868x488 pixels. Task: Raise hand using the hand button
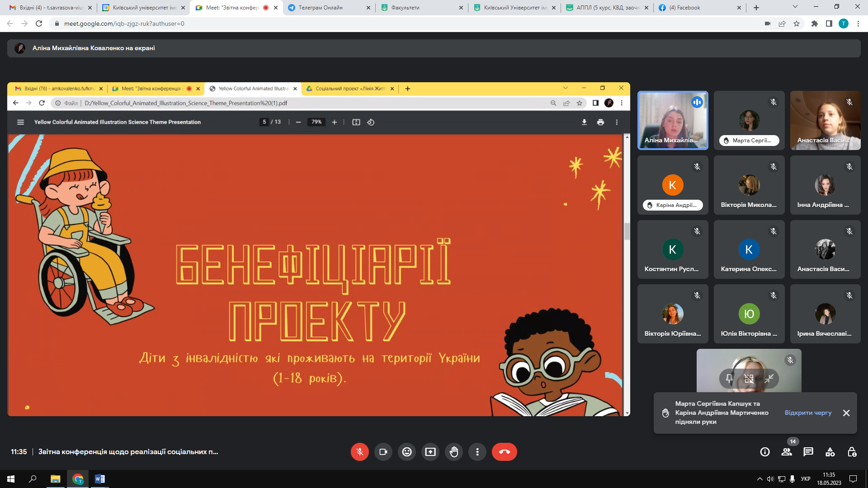tap(454, 452)
